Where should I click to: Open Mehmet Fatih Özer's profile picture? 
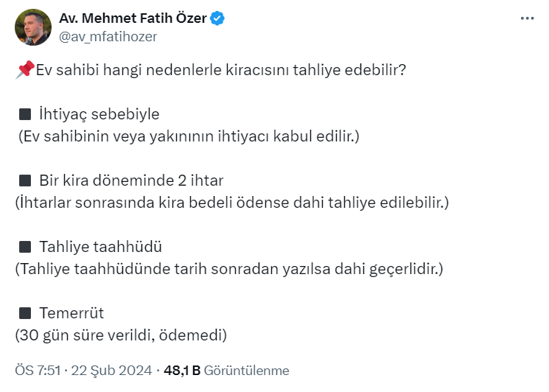[x=33, y=27]
